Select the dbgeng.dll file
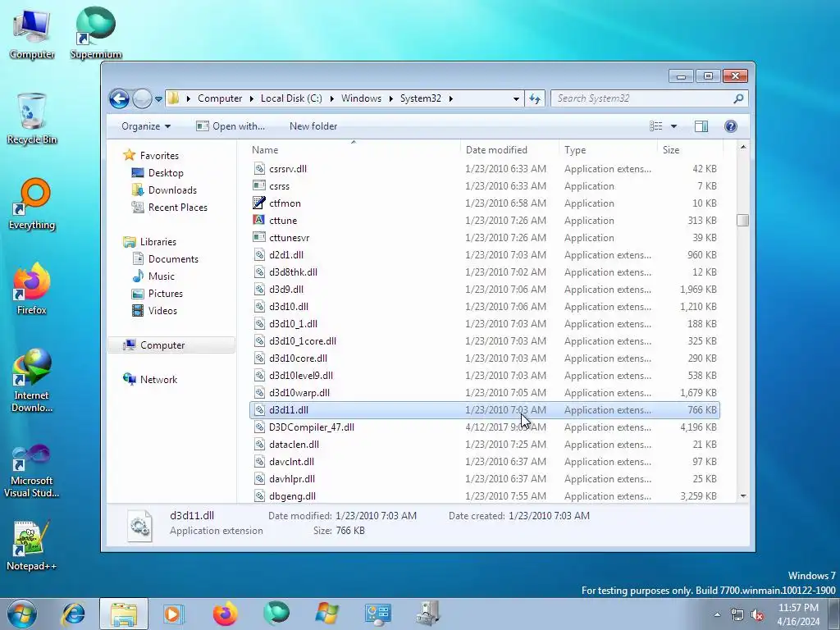This screenshot has width=840, height=630. click(484, 496)
